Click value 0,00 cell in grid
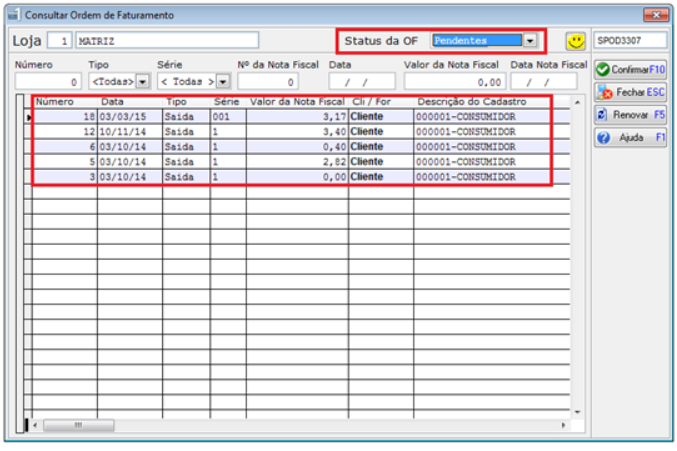This screenshot has width=677, height=451. pos(297,177)
